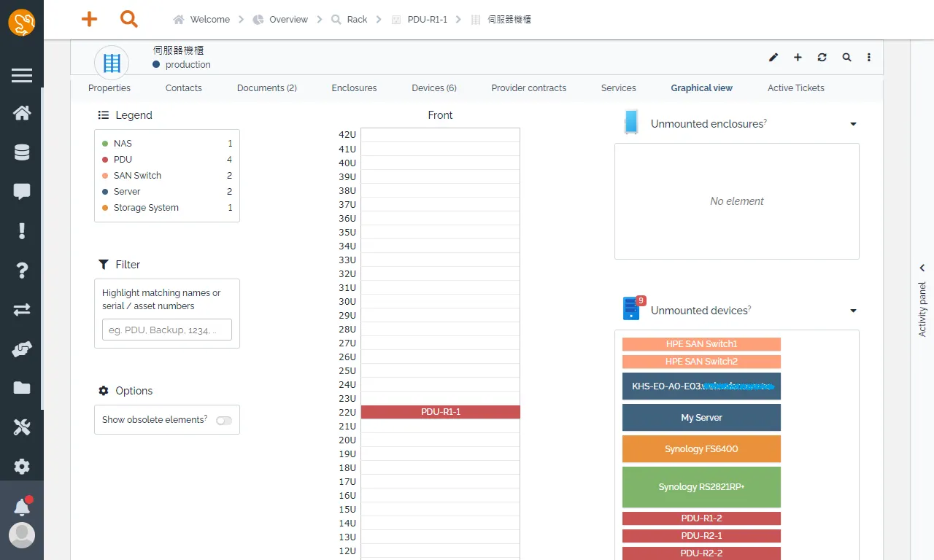Click the orange plus create icon

(89, 20)
